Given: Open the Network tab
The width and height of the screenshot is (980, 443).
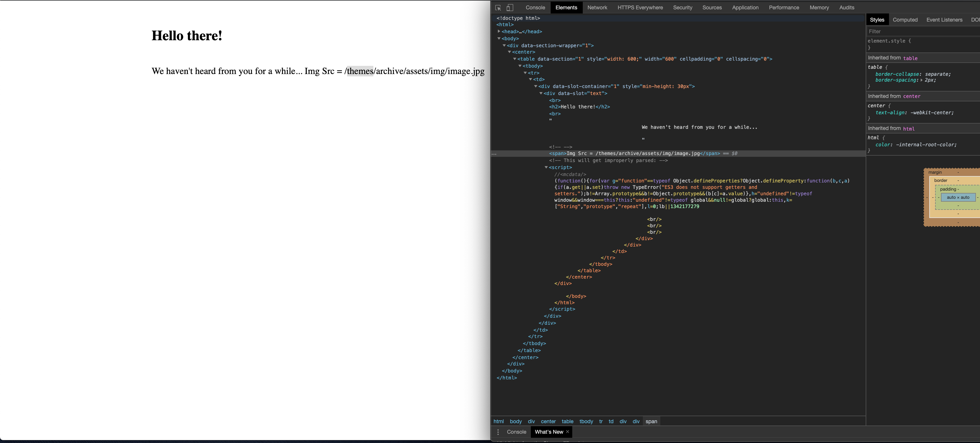Looking at the screenshot, I should [597, 8].
